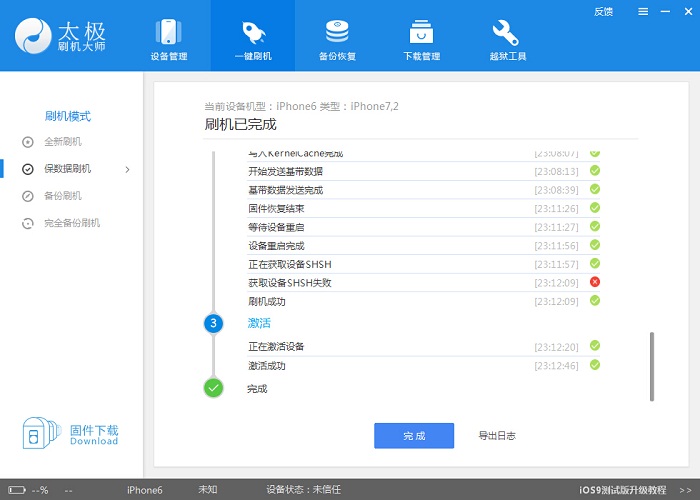Click green check for 固件恢复结束

[x=595, y=208]
